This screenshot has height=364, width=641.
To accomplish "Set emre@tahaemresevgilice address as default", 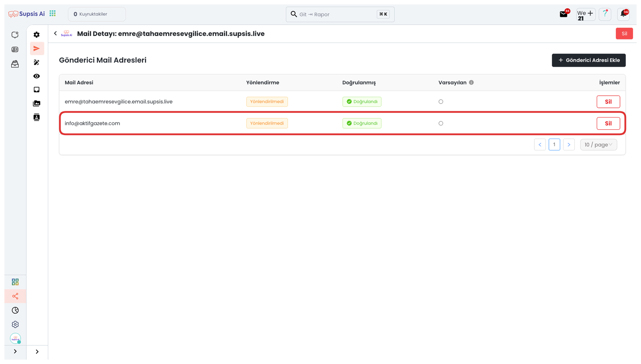I will point(441,102).
